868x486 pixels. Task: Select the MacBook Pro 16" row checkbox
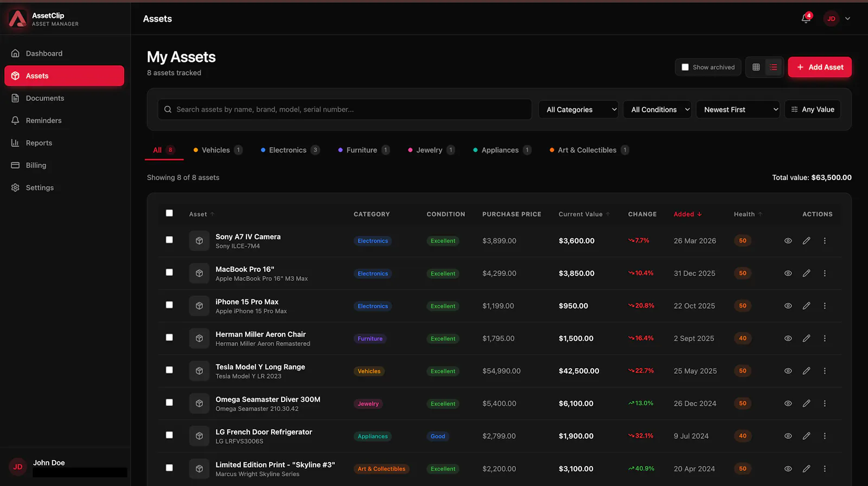169,272
